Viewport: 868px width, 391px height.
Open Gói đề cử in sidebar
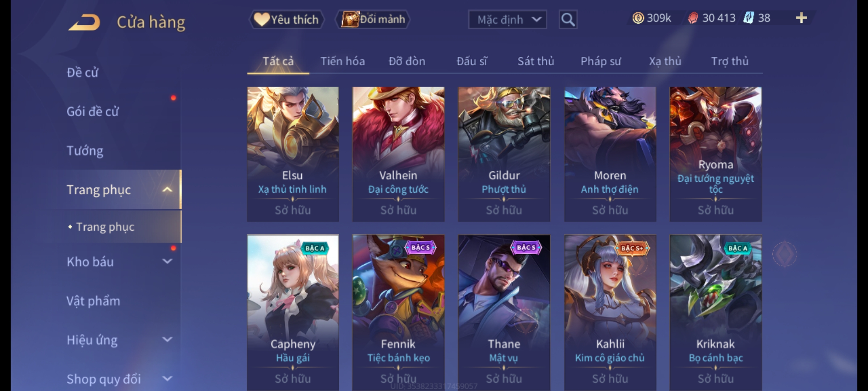pos(93,111)
